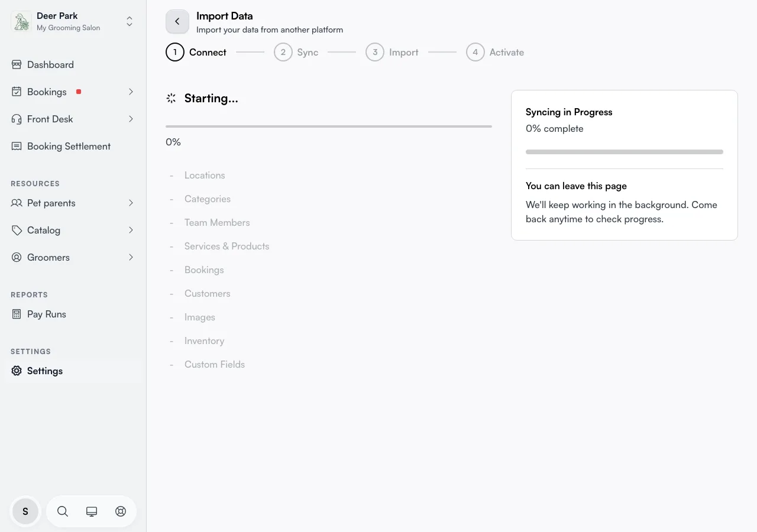The width and height of the screenshot is (757, 532).
Task: Expand the Front Desk submenu chevron
Action: tap(131, 119)
